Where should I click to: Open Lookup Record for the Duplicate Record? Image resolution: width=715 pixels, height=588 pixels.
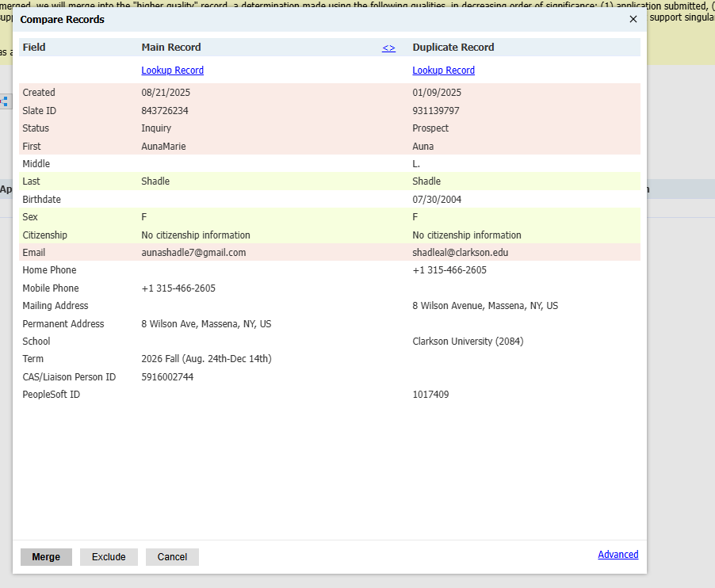pos(443,70)
